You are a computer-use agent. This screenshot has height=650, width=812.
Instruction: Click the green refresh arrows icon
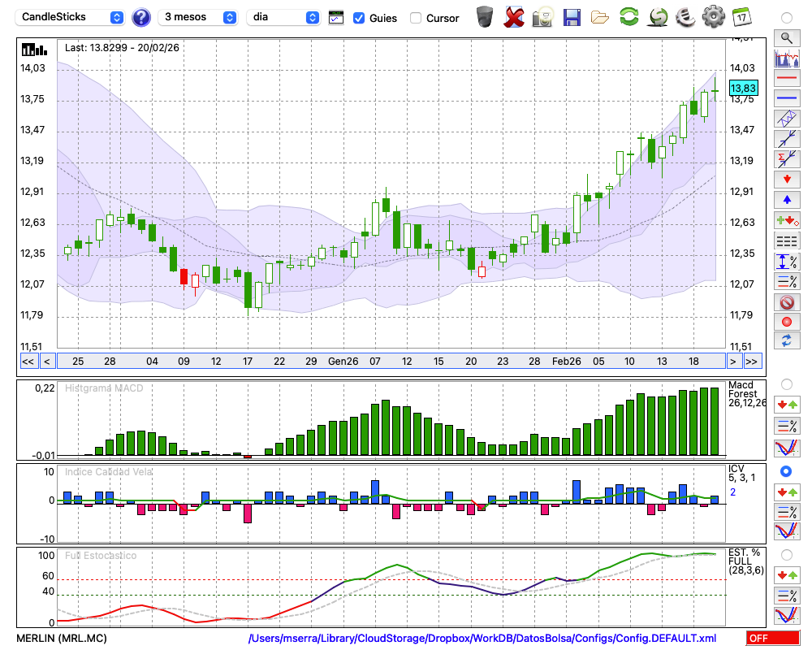click(628, 16)
